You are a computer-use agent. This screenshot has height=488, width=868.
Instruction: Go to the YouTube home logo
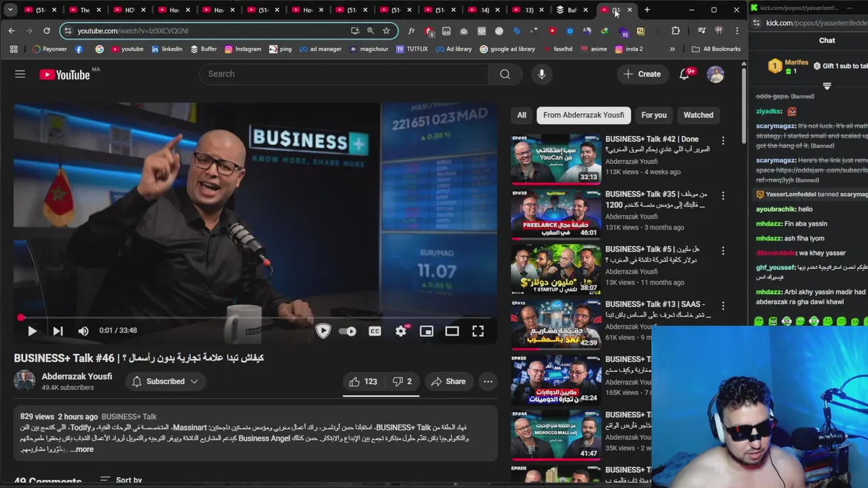click(64, 75)
